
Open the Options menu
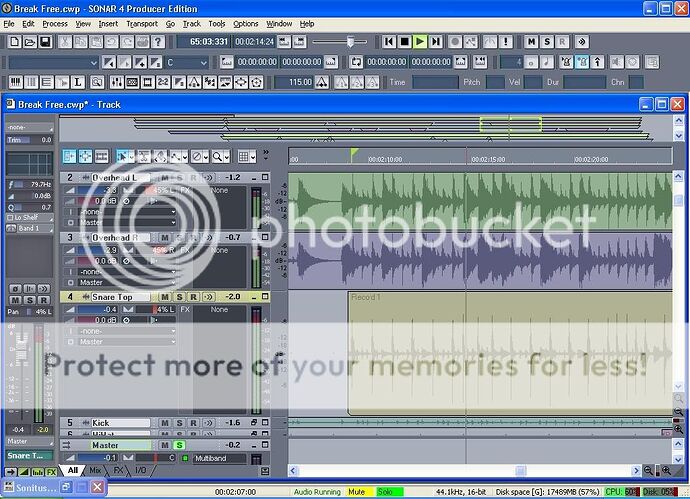tap(246, 24)
